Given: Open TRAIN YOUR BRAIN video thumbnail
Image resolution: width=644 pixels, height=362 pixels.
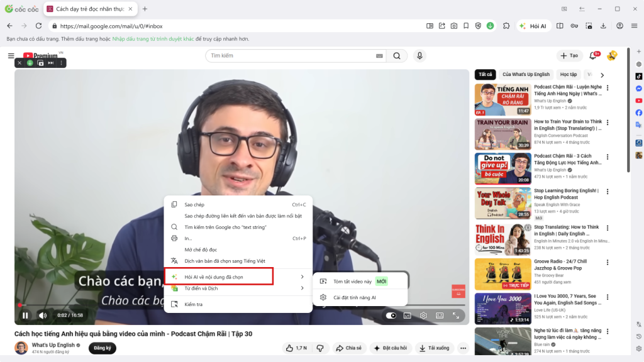Looking at the screenshot, I should tap(502, 134).
